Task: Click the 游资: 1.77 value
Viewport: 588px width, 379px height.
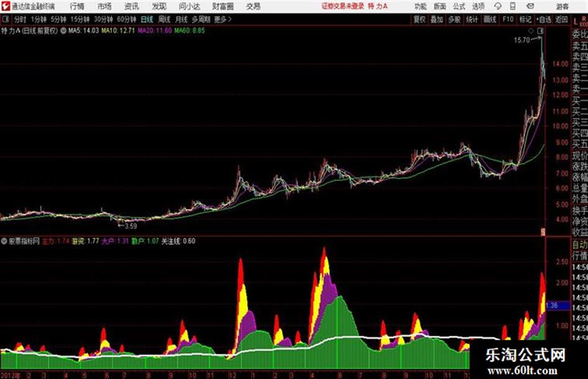Action: coord(85,241)
